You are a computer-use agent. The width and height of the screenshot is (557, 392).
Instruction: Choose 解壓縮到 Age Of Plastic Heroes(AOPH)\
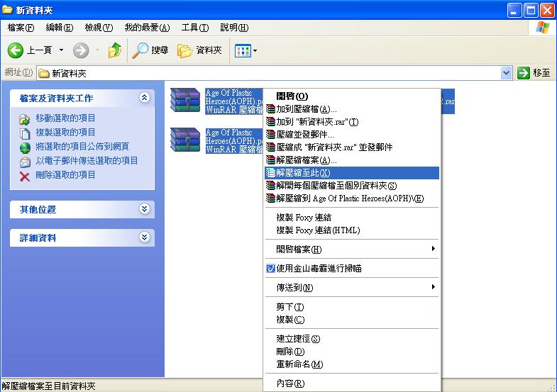tap(352, 198)
